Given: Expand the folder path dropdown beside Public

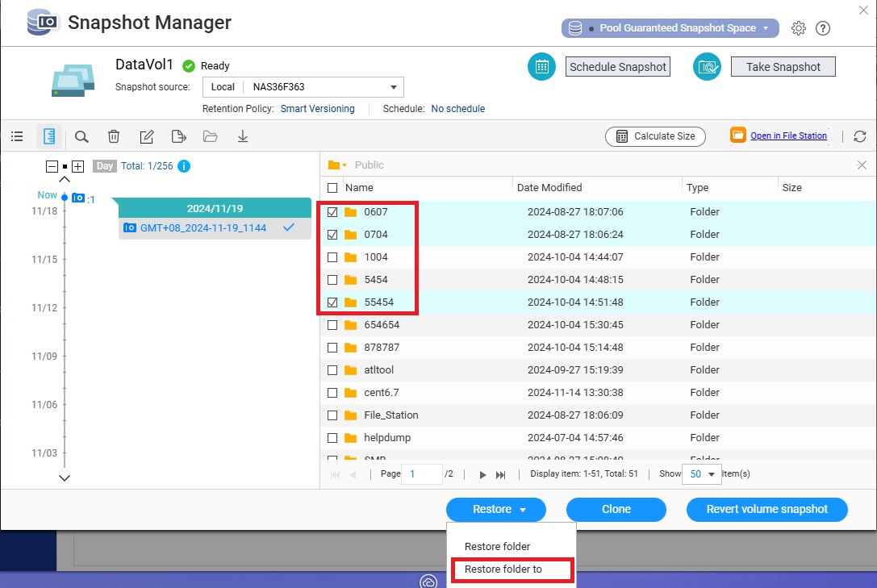Looking at the screenshot, I should click(337, 165).
